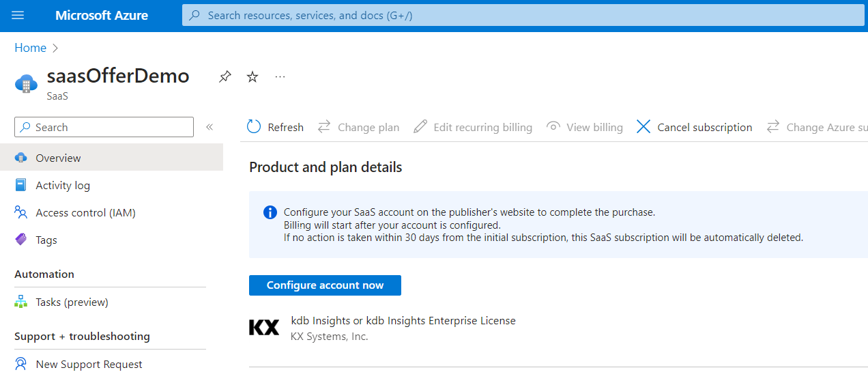Image resolution: width=868 pixels, height=383 pixels.
Task: Navigate to Home via breadcrumb link
Action: (31, 48)
